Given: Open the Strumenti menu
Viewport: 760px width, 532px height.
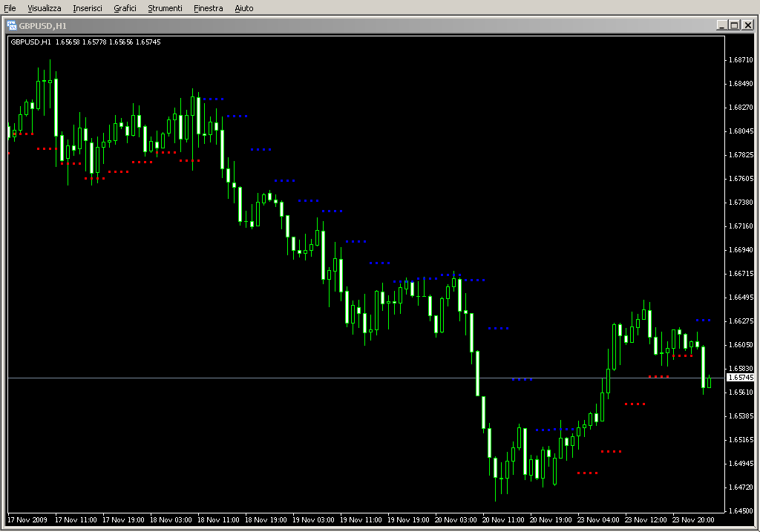Looking at the screenshot, I should pyautogui.click(x=165, y=8).
